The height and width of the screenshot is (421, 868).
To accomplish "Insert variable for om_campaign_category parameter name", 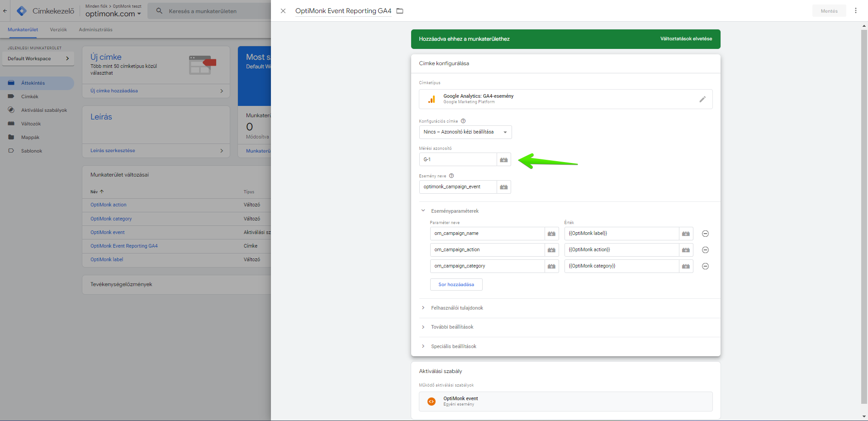I will tap(552, 266).
